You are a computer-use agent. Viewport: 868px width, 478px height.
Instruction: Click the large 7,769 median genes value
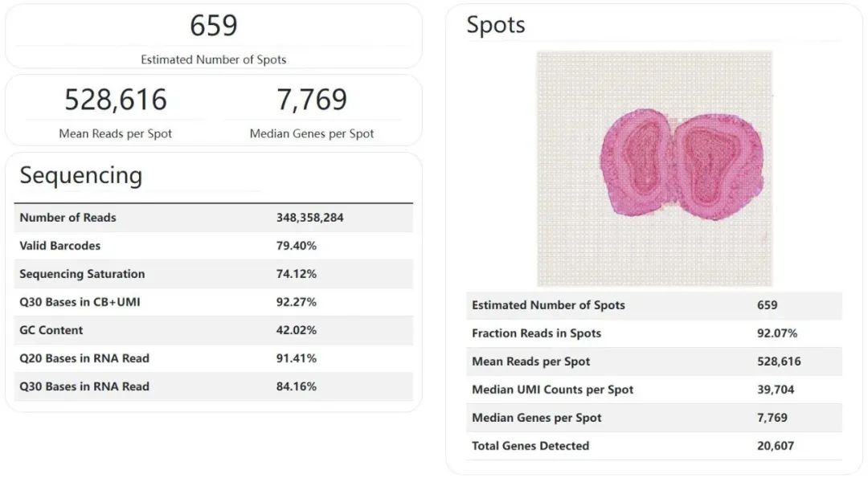312,100
